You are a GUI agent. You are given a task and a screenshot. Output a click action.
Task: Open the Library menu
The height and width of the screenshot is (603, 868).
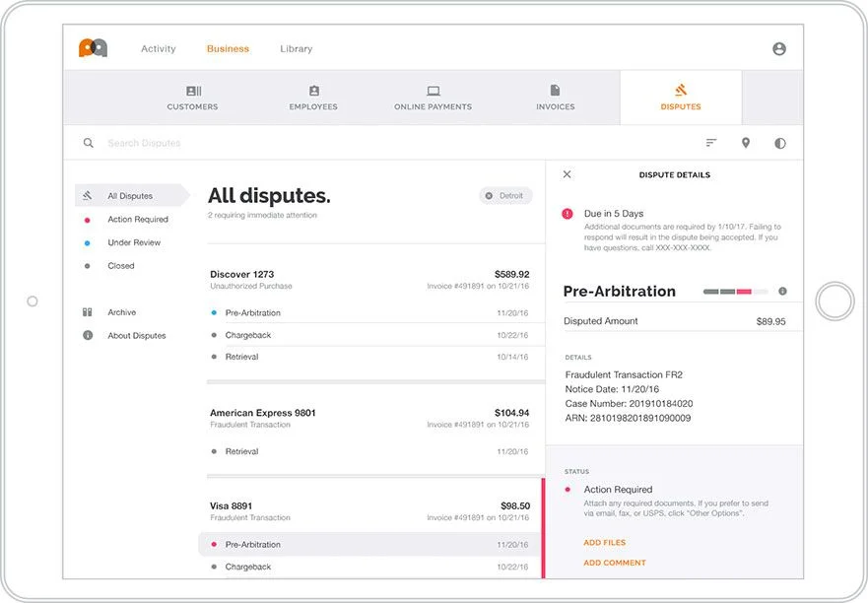297,48
